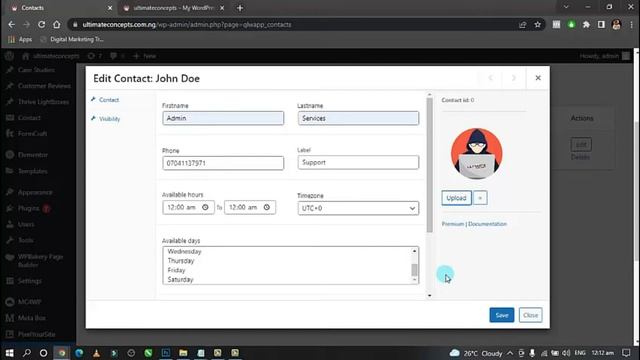Select Wednesday in Available days list
This screenshot has height=360, width=640.
[184, 251]
